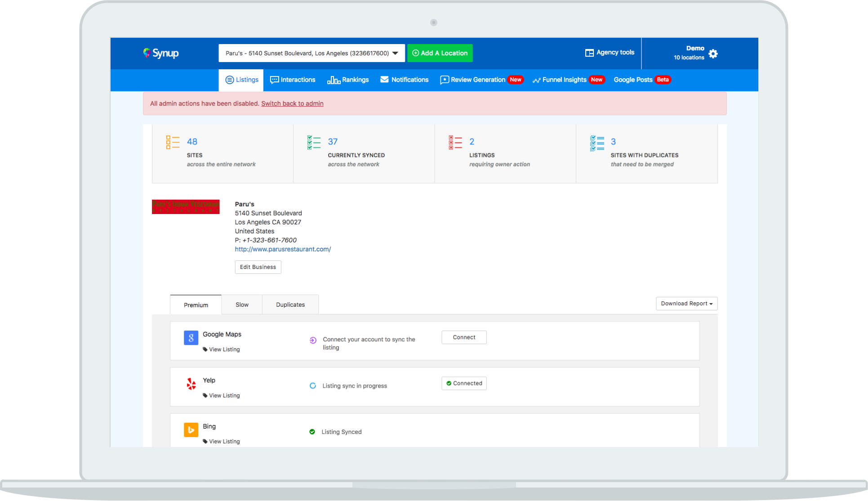The image size is (868, 501).
Task: Click View Listing for Bing
Action: 221,442
